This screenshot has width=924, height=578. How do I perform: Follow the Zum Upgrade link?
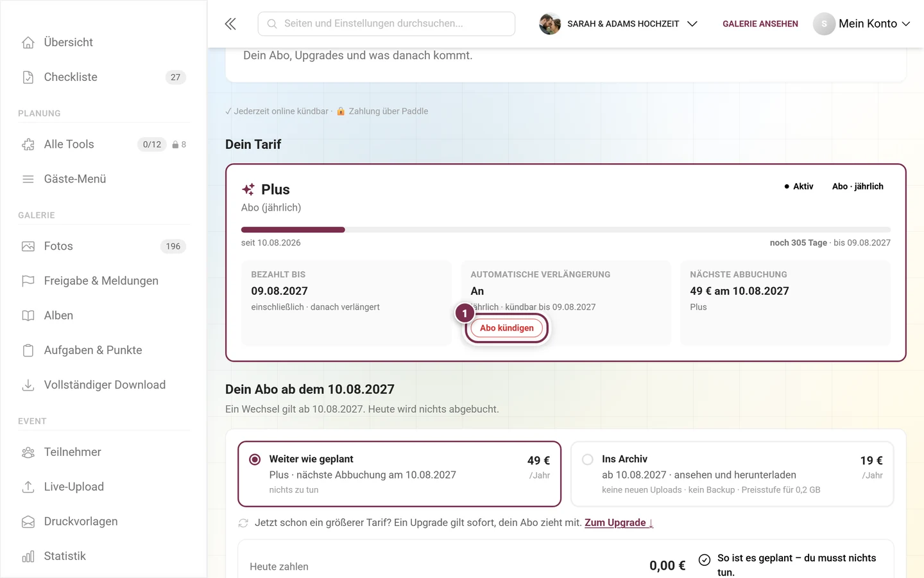coord(619,523)
